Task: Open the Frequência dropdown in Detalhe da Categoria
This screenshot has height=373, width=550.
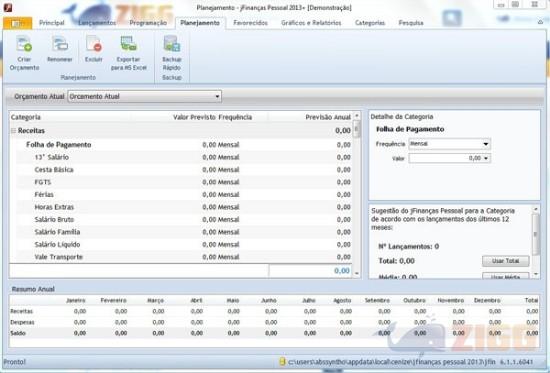Action: click(x=486, y=144)
